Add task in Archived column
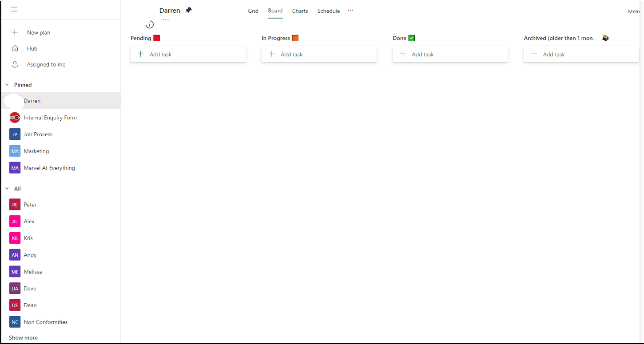The image size is (644, 344). click(x=581, y=54)
